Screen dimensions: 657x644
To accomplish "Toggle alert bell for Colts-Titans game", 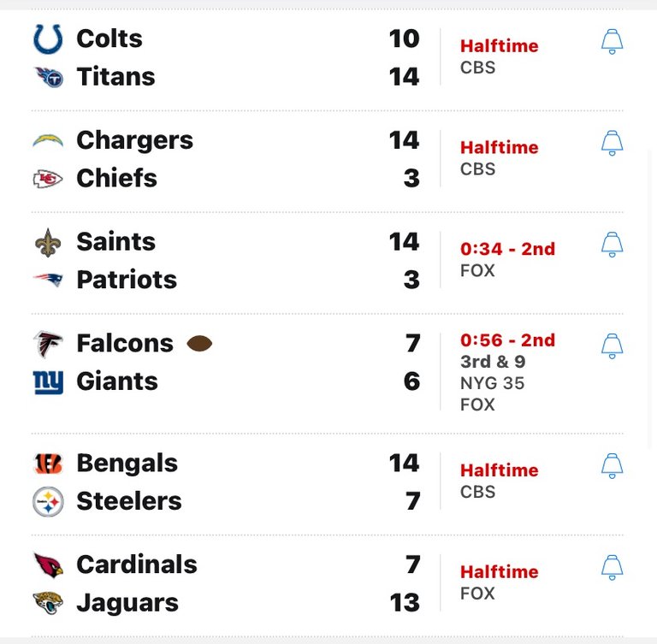I will coord(612,42).
